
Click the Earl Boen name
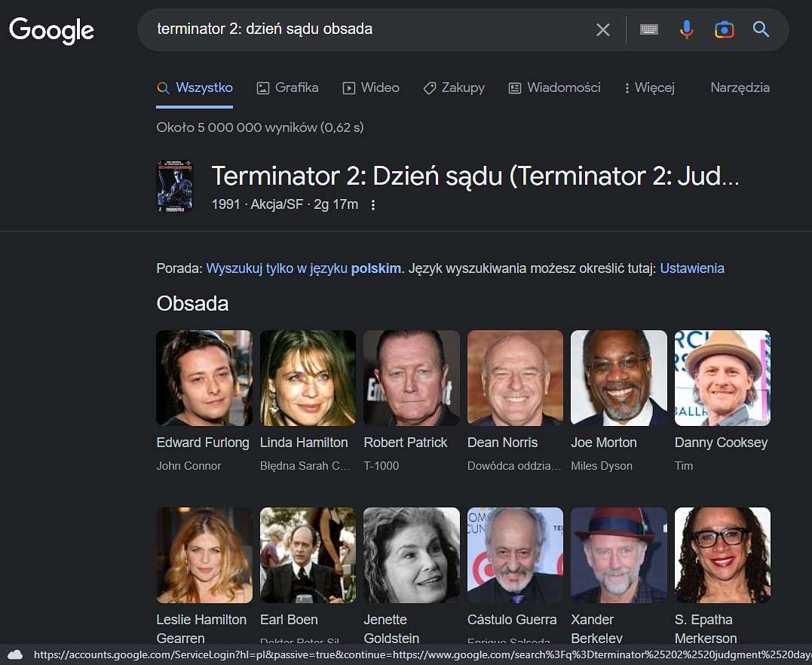pos(289,620)
